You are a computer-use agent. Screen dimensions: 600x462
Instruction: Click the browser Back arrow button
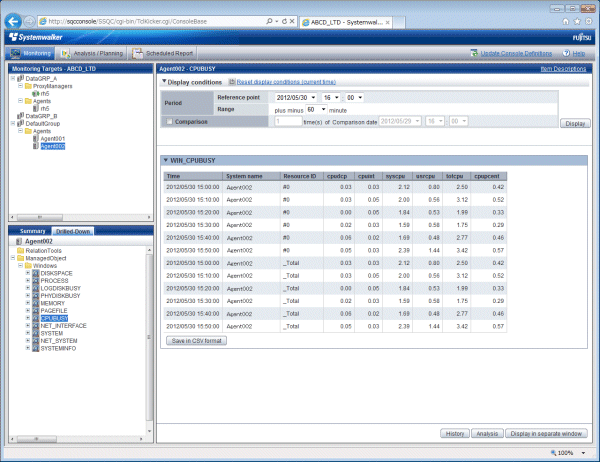13,21
